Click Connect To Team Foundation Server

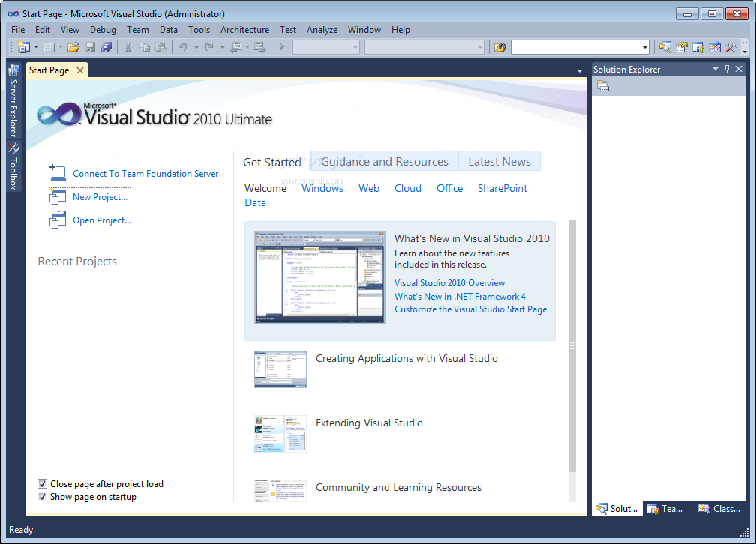pos(145,173)
